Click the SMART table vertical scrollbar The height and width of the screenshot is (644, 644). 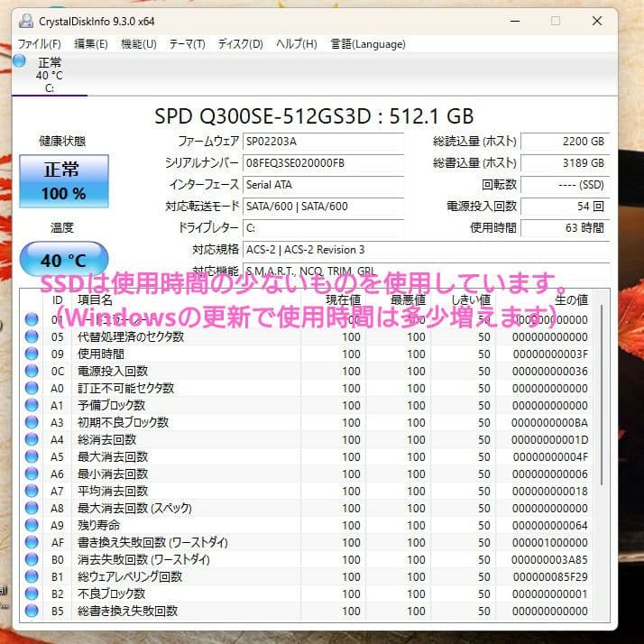click(x=602, y=394)
